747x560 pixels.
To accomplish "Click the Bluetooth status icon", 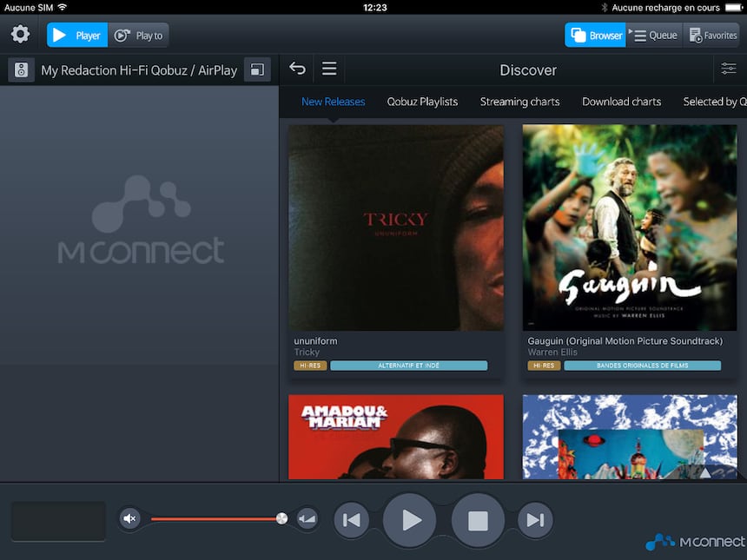I will click(604, 8).
